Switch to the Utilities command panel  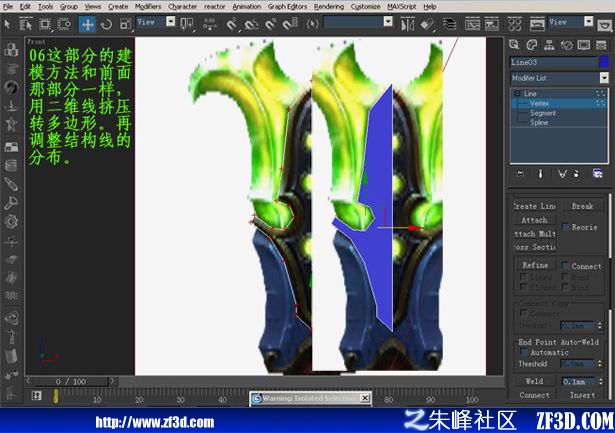(x=601, y=45)
